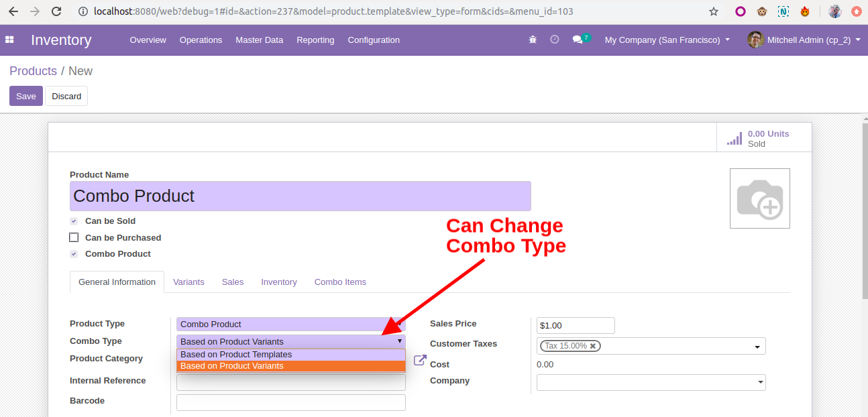Switch to the Combo Items tab

(x=340, y=282)
